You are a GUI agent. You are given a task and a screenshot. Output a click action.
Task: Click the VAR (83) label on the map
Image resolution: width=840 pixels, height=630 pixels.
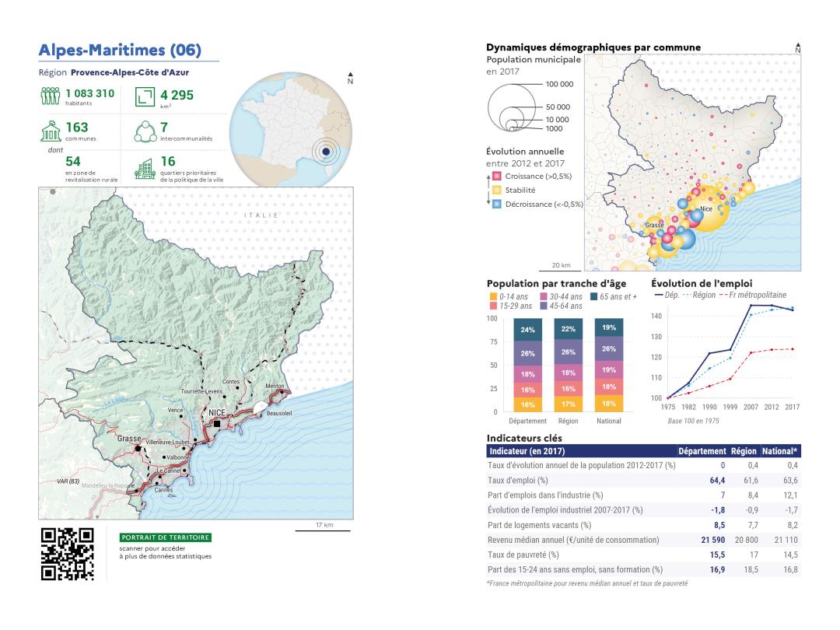68,481
